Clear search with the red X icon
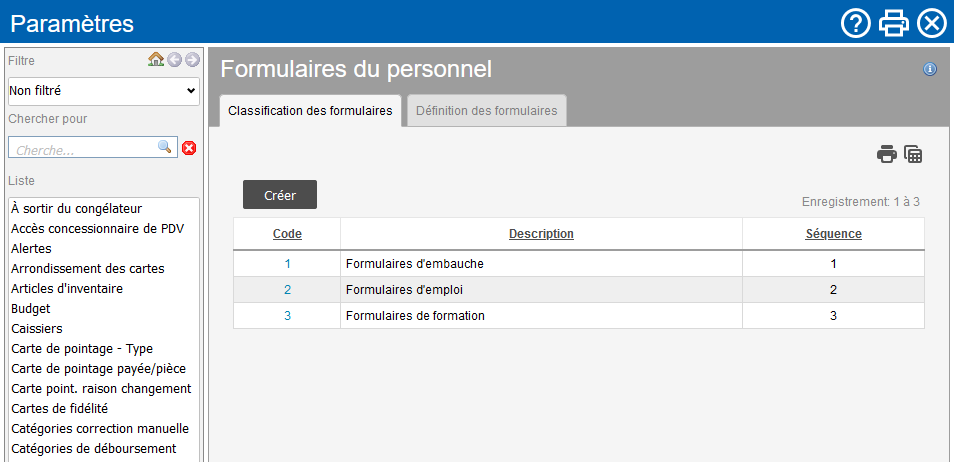 [x=189, y=148]
